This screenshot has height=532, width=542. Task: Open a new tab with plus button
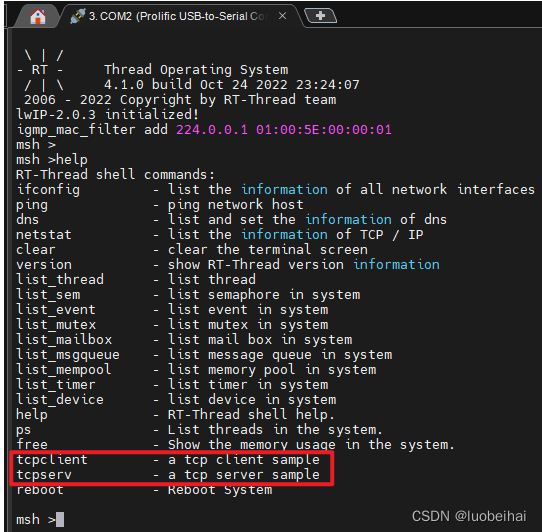[x=320, y=16]
